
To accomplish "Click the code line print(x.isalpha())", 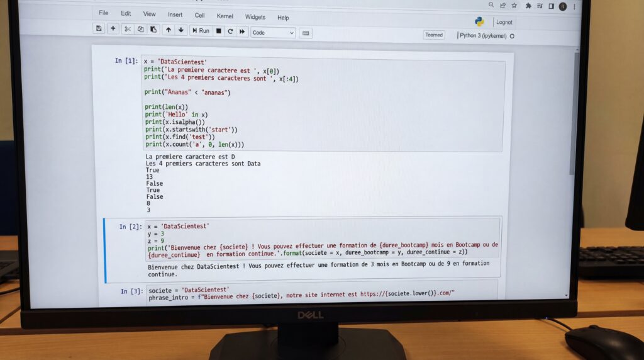I will click(x=175, y=122).
